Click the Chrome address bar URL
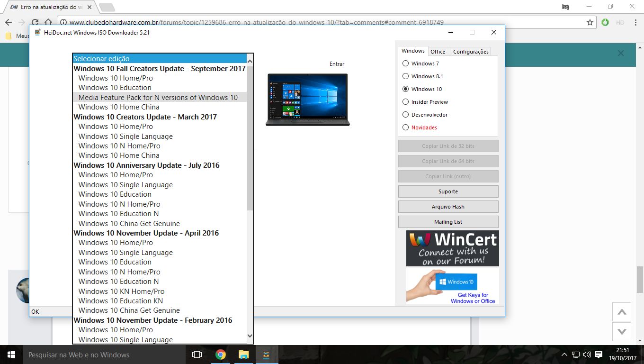Image resolution: width=644 pixels, height=364 pixels. 256,22
